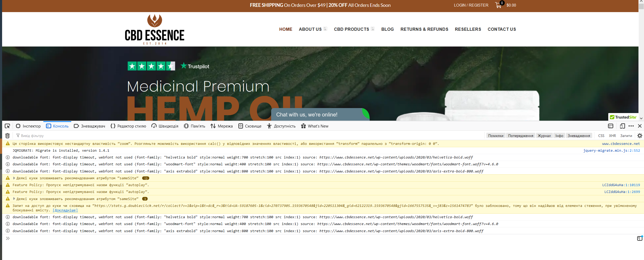
Task: Open the ABOUT US dropdown menu
Action: 313,29
